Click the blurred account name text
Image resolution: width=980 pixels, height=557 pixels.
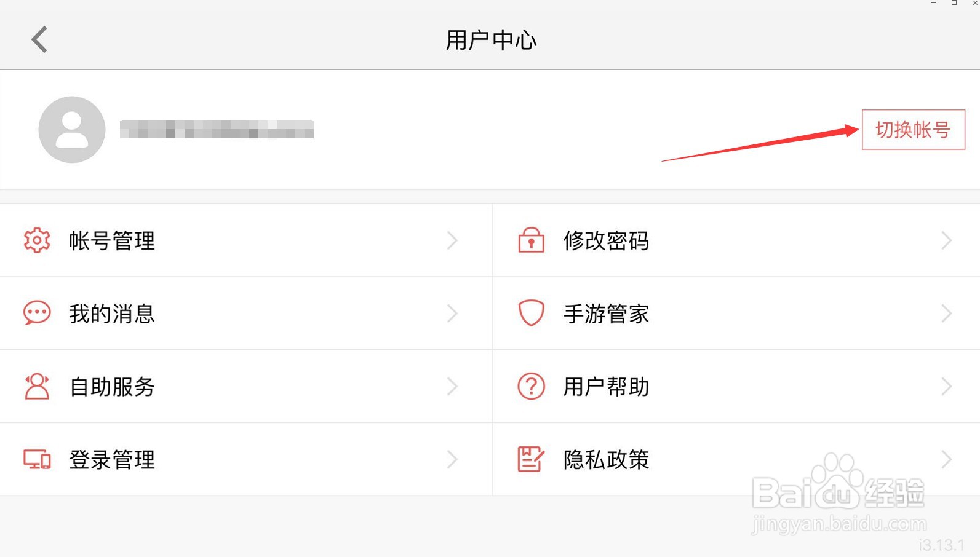pyautogui.click(x=217, y=130)
